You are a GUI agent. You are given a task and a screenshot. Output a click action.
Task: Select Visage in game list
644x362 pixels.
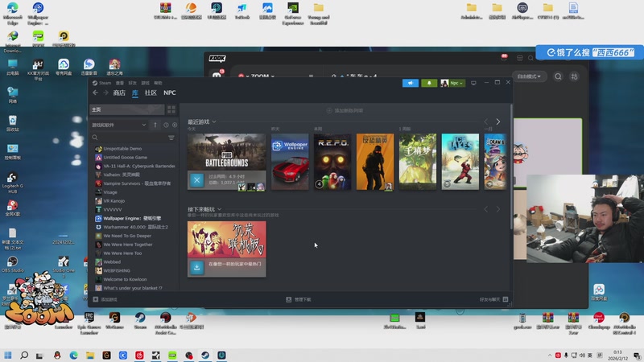point(110,192)
